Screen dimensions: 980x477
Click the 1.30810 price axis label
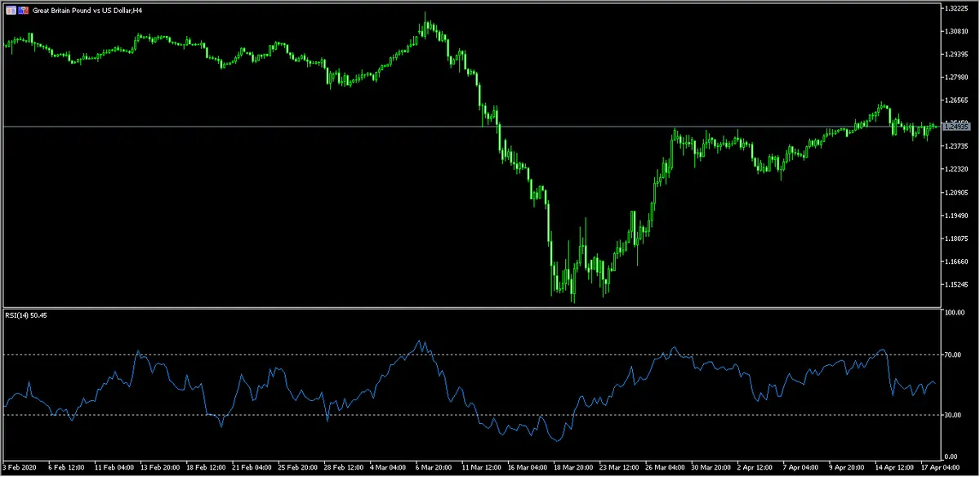pos(955,32)
